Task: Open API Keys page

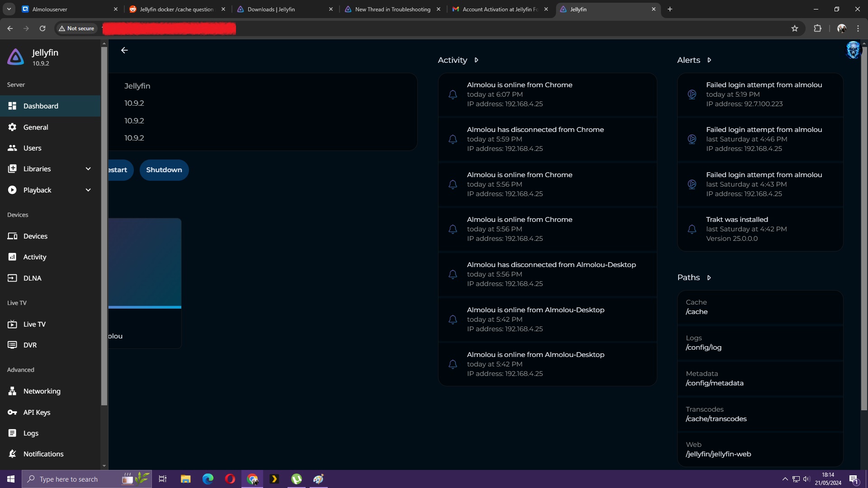Action: [x=37, y=412]
